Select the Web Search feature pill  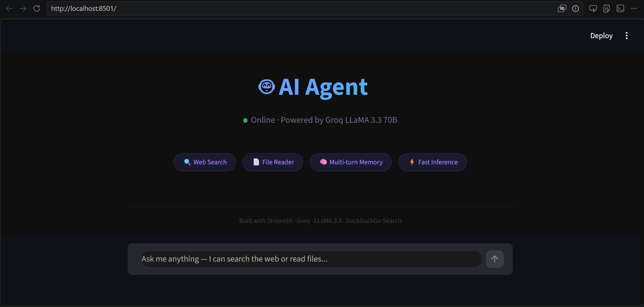(x=205, y=162)
